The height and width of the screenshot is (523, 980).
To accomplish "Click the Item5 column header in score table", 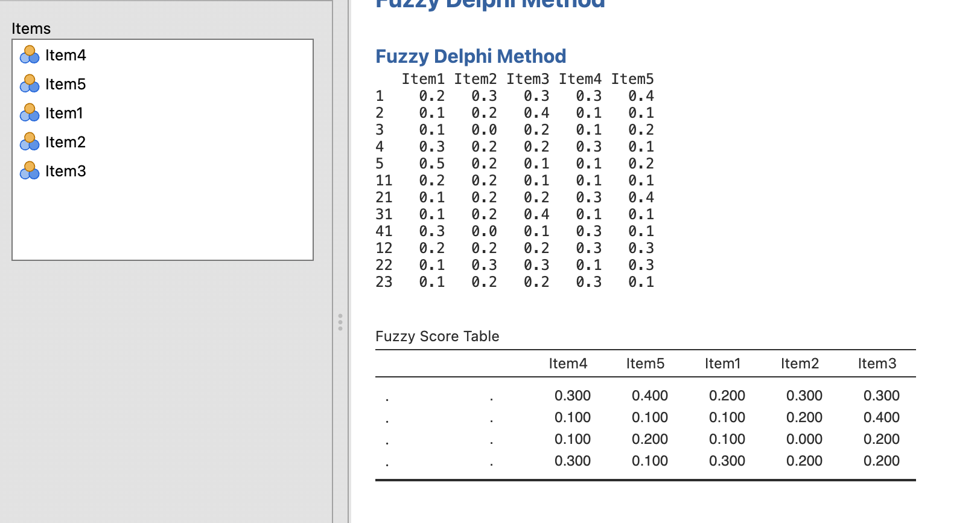I will (x=646, y=364).
